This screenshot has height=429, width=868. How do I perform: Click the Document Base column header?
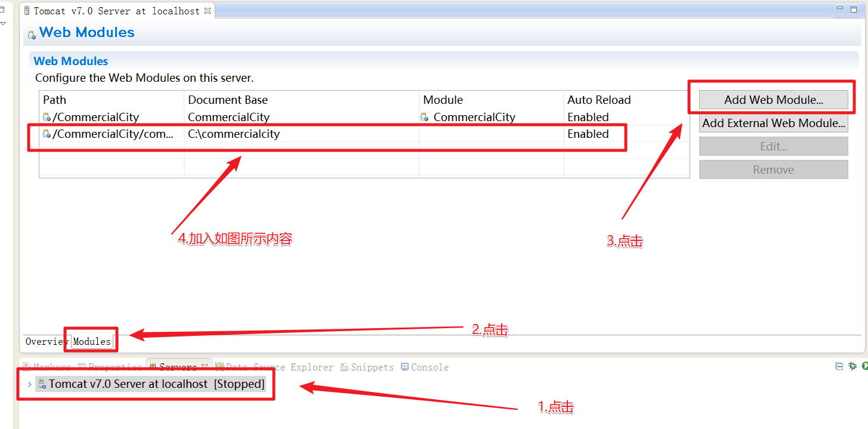click(302, 100)
